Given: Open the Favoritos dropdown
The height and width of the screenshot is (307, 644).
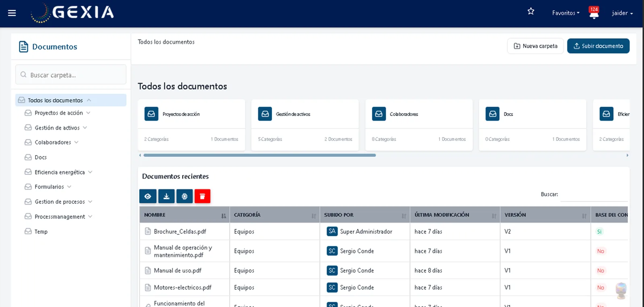Looking at the screenshot, I should click(x=566, y=13).
